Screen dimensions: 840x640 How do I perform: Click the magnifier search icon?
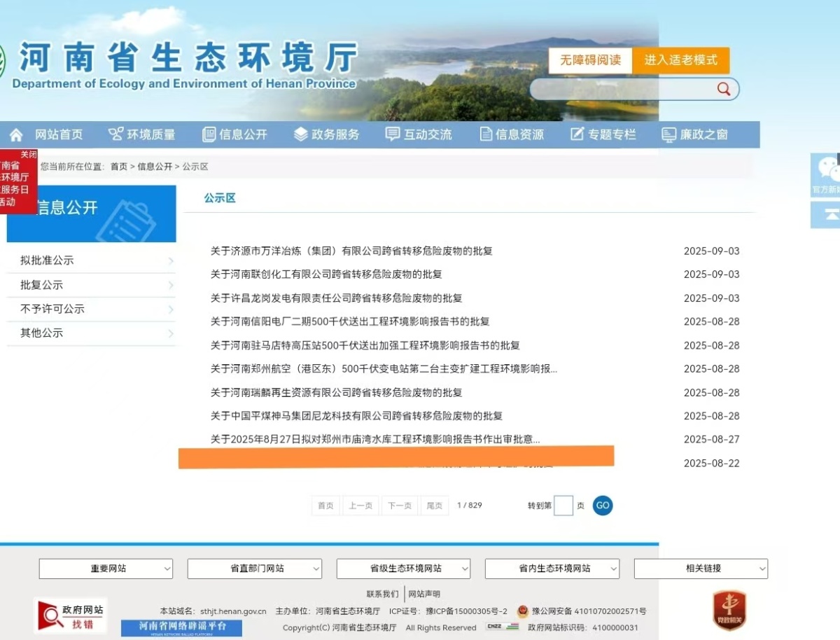[724, 89]
